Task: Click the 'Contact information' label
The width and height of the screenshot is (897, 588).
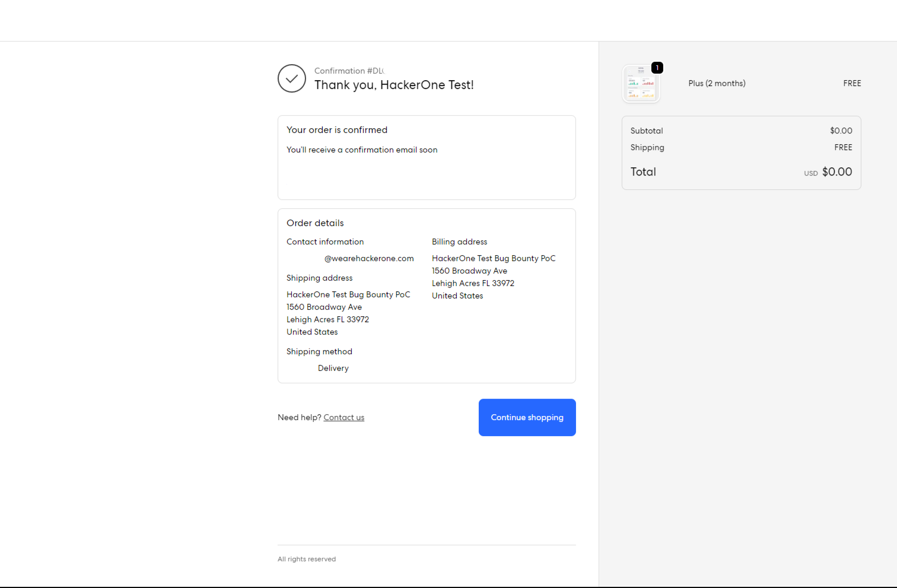Action: [325, 242]
